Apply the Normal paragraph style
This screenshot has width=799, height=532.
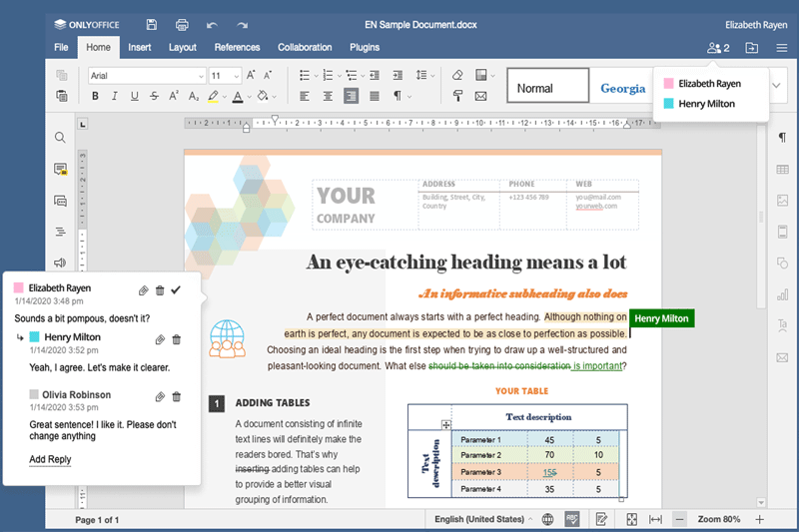coord(546,88)
